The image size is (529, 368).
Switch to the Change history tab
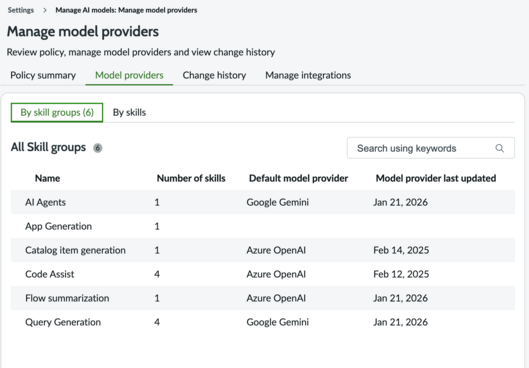click(214, 75)
